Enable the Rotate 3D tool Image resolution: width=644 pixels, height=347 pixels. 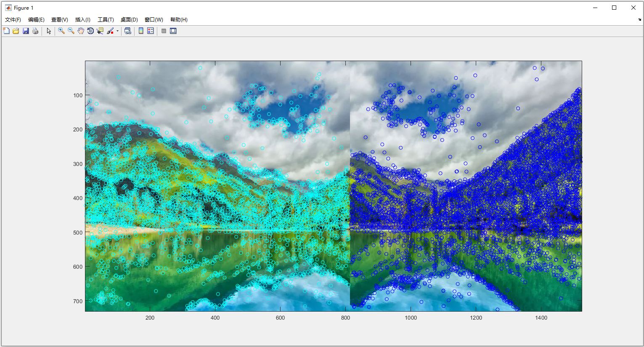[90, 31]
